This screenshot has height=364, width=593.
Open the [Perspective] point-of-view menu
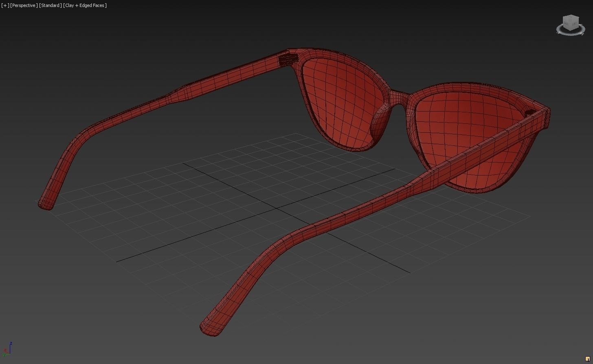(x=24, y=5)
